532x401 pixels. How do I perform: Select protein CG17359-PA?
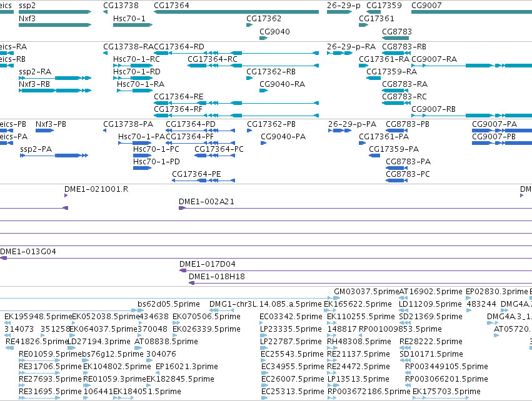point(374,156)
